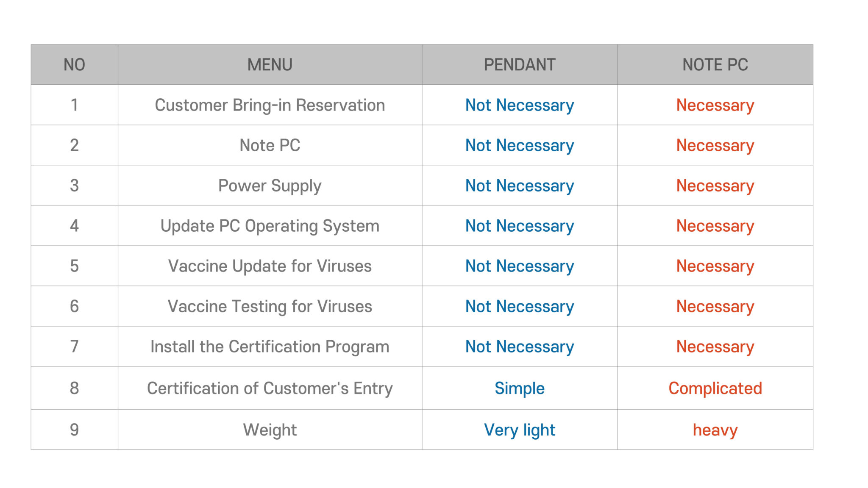Click the Necessary cell for Power Supply
The image size is (868, 488).
click(x=715, y=186)
